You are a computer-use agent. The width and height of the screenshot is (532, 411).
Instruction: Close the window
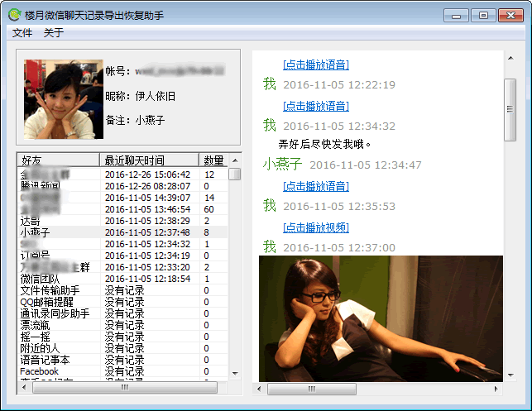coord(510,16)
